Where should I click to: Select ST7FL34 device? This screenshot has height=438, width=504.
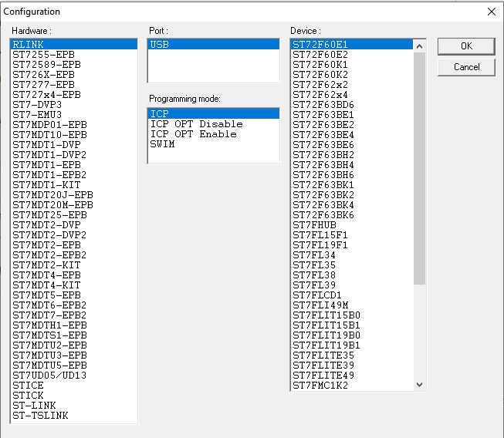click(x=352, y=255)
